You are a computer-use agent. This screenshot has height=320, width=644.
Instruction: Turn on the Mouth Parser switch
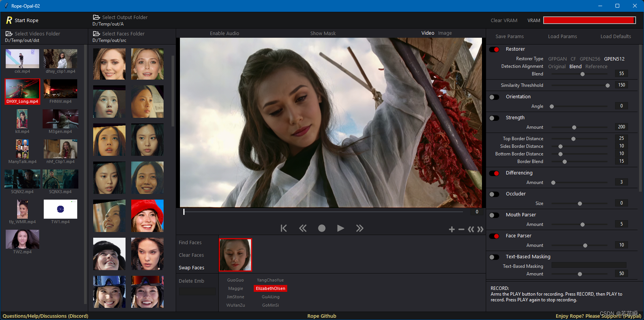point(494,215)
